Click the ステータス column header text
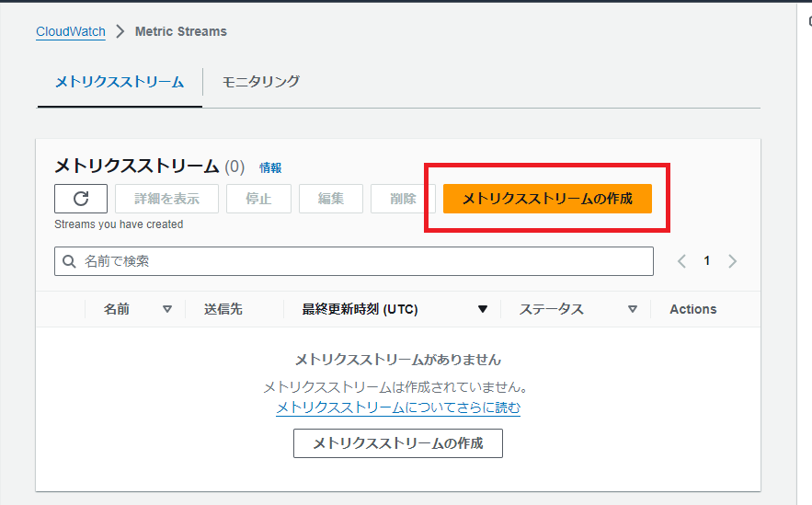This screenshot has height=505, width=812. [x=552, y=309]
